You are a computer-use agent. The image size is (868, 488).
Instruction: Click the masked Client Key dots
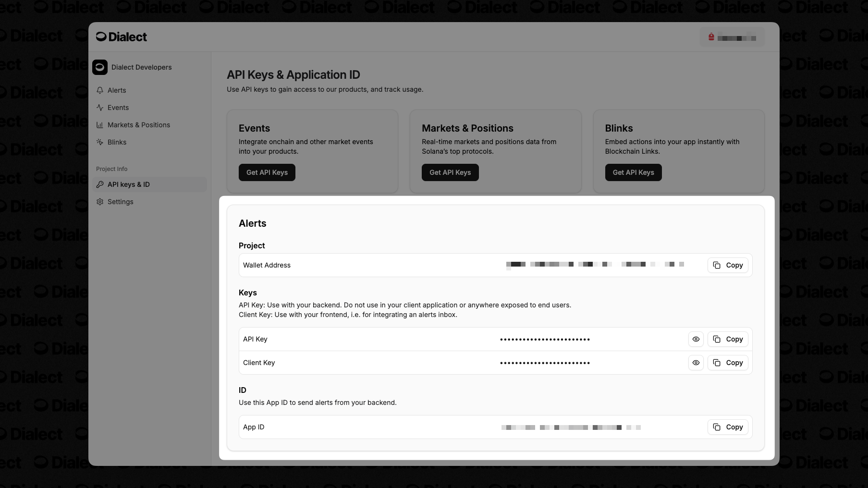pos(545,363)
